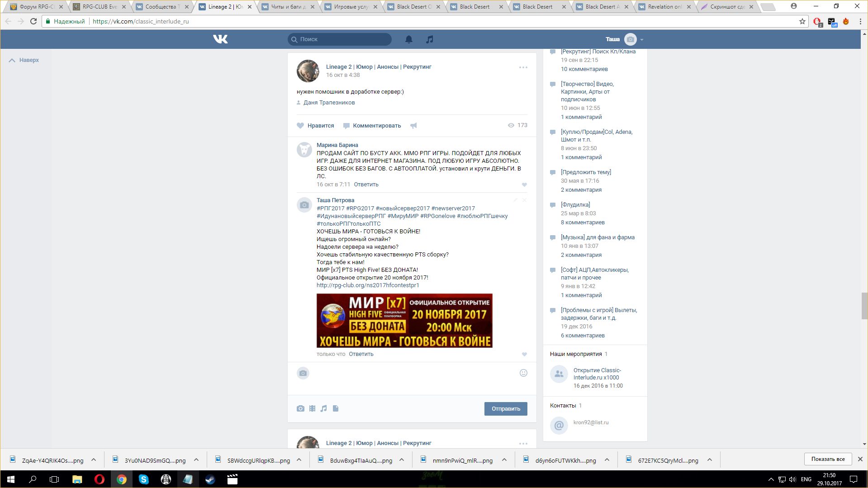Expand options for 3Yu0NAD9SmGQ download

tap(196, 460)
